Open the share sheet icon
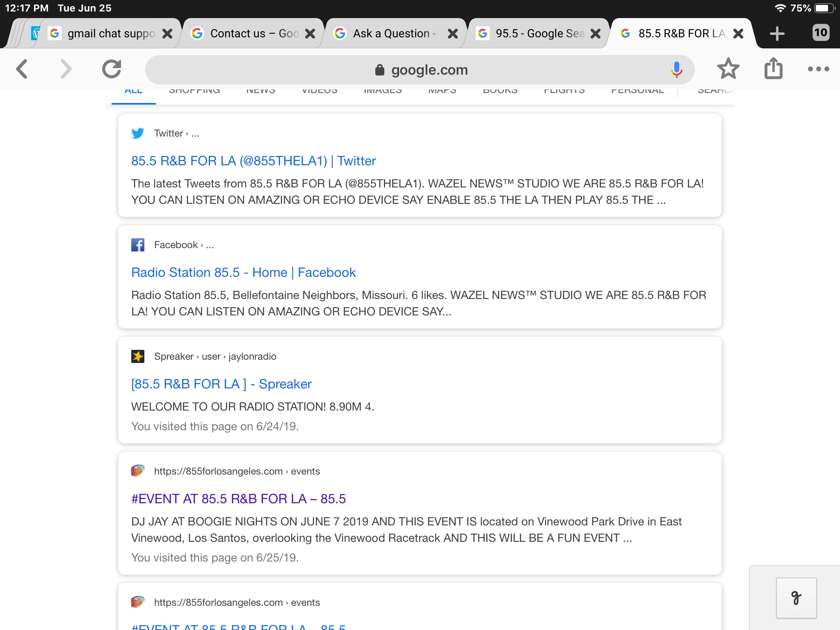This screenshot has height=630, width=840. click(x=774, y=68)
